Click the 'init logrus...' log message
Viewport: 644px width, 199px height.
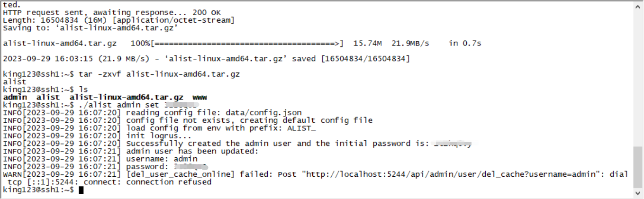tap(153, 136)
